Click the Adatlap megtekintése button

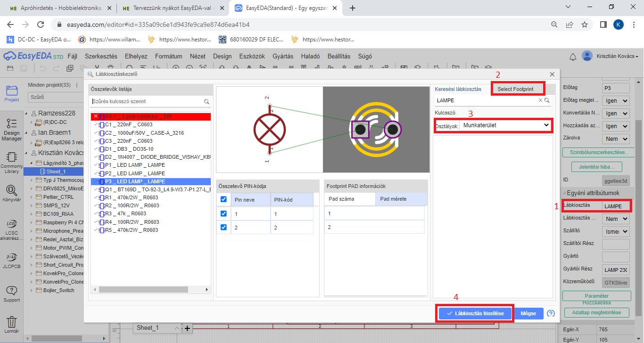tap(596, 313)
